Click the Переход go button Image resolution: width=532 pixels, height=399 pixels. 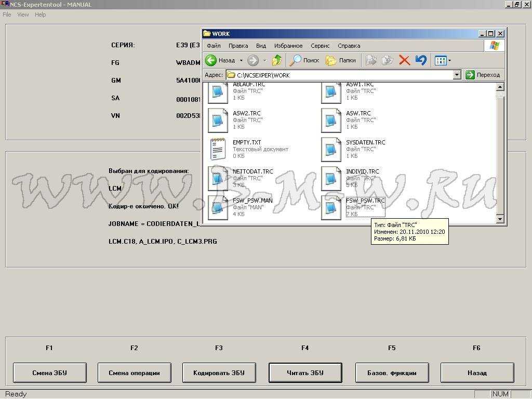483,75
